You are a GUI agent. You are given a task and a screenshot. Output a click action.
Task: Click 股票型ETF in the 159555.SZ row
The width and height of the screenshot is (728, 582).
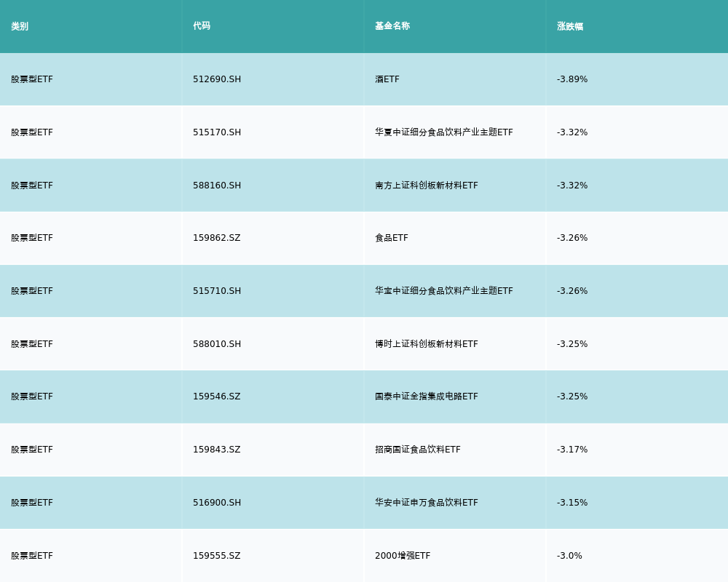point(32,556)
